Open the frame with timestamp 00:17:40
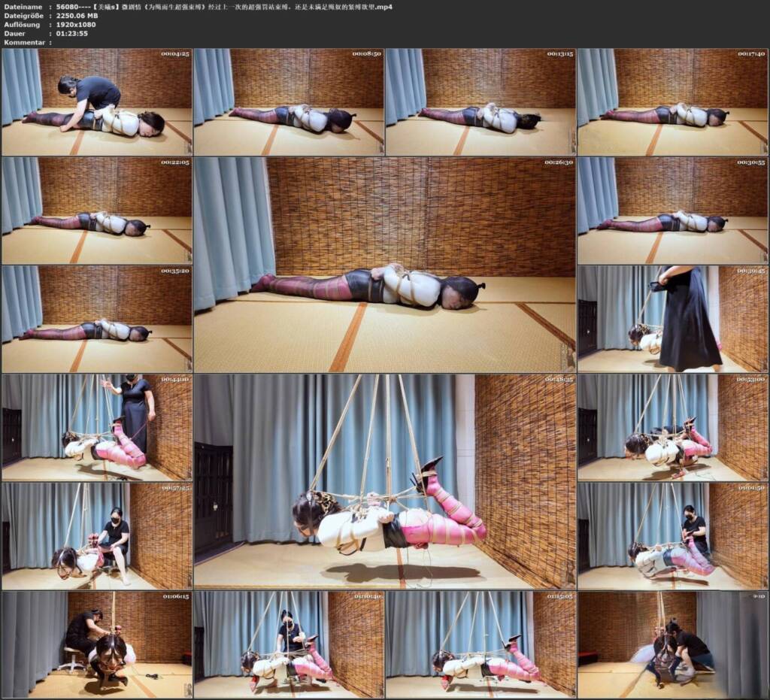770x700 pixels. [x=673, y=102]
